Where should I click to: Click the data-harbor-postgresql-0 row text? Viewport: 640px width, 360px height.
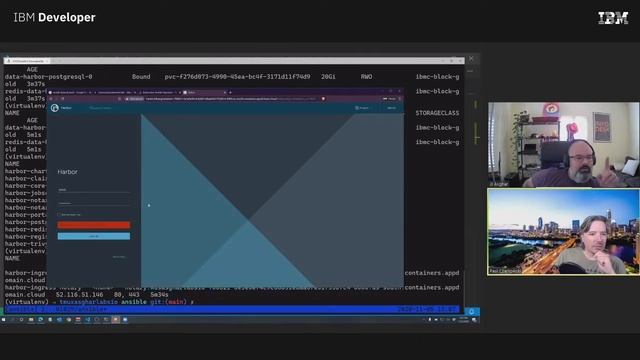click(x=48, y=77)
